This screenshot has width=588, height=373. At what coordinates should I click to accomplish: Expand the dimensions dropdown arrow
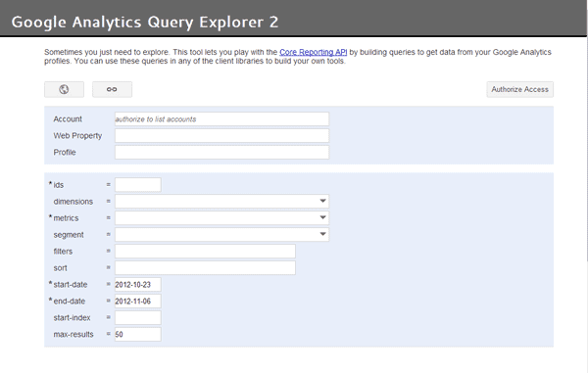click(x=322, y=201)
